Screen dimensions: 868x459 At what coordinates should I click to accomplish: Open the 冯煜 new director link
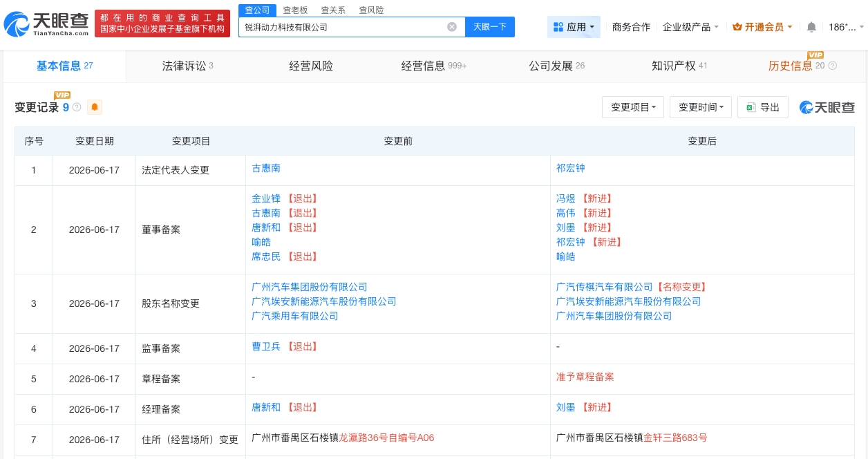coord(565,198)
